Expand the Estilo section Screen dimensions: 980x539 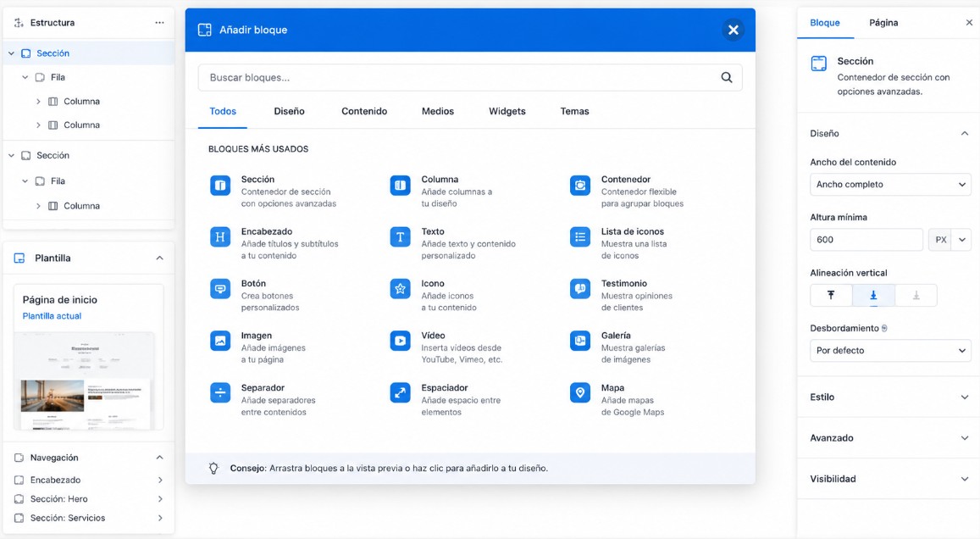pyautogui.click(x=965, y=397)
